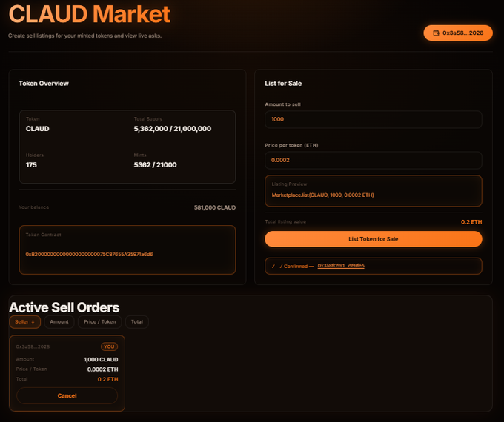
Task: Click the YOU badge on order card
Action: click(109, 346)
